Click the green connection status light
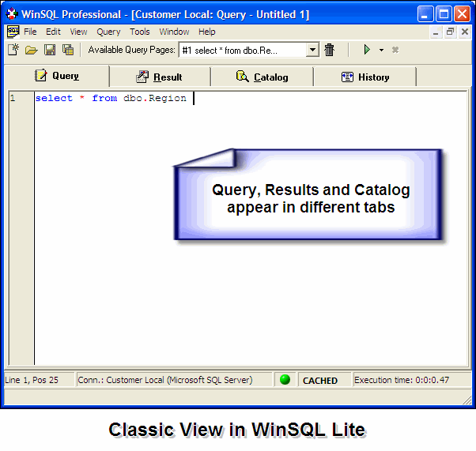Viewport: 476px width, 451px height. [285, 379]
